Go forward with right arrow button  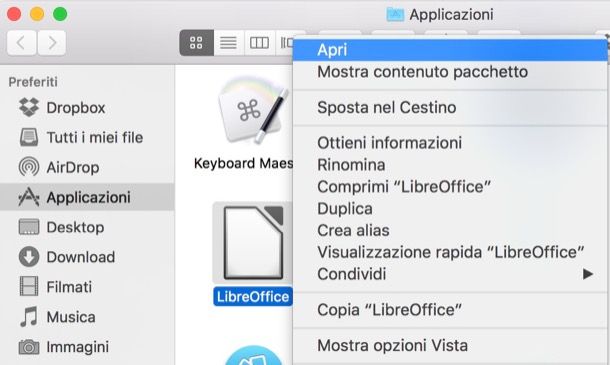[52, 42]
